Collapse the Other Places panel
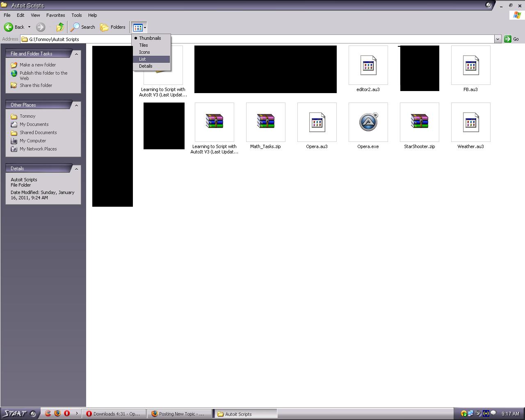Image resolution: width=525 pixels, height=420 pixels. (76, 105)
